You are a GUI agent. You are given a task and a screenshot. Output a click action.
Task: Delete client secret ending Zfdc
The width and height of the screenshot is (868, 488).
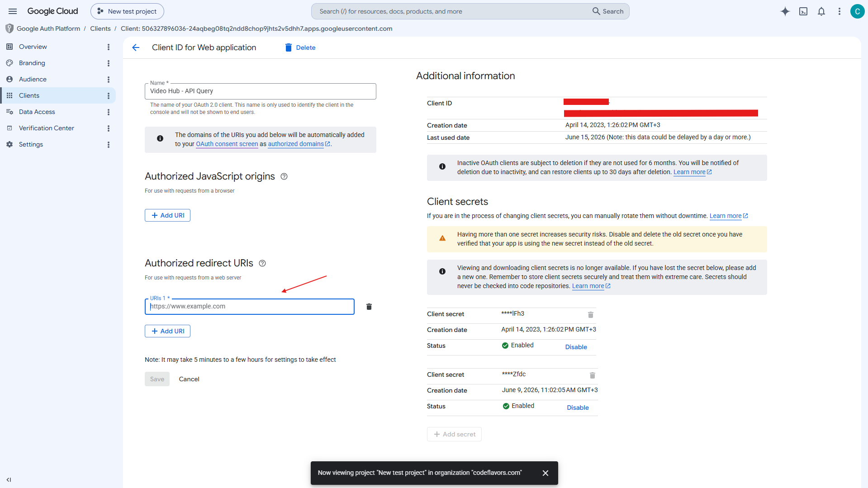593,375
